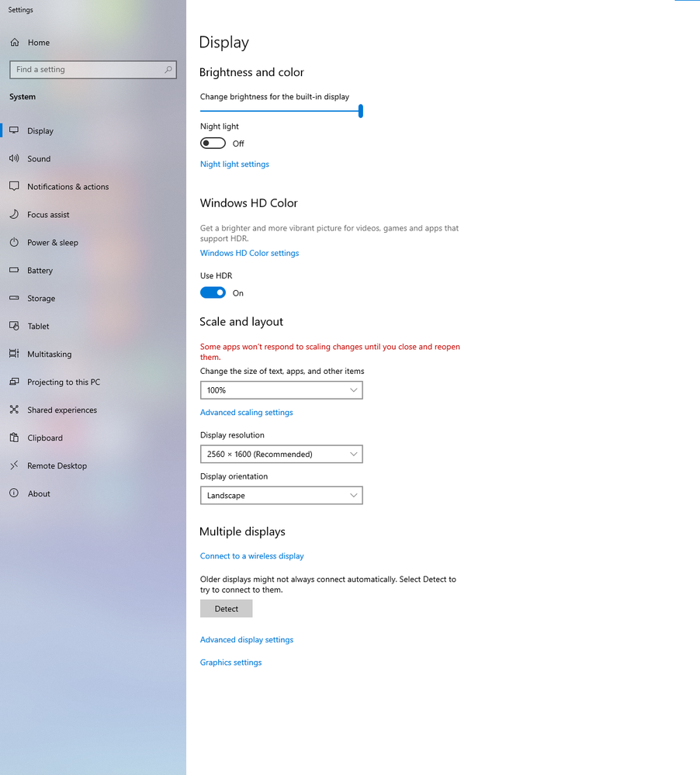
Task: Click the Focus assist moon icon
Action: [x=14, y=214]
